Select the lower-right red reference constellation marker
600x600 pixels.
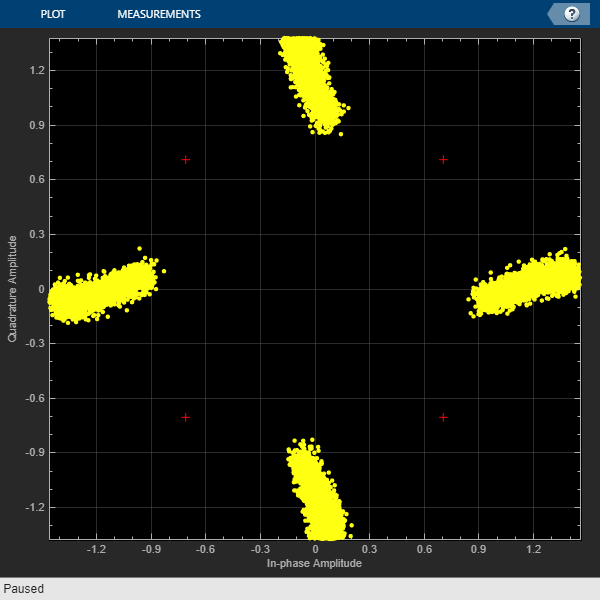point(443,417)
